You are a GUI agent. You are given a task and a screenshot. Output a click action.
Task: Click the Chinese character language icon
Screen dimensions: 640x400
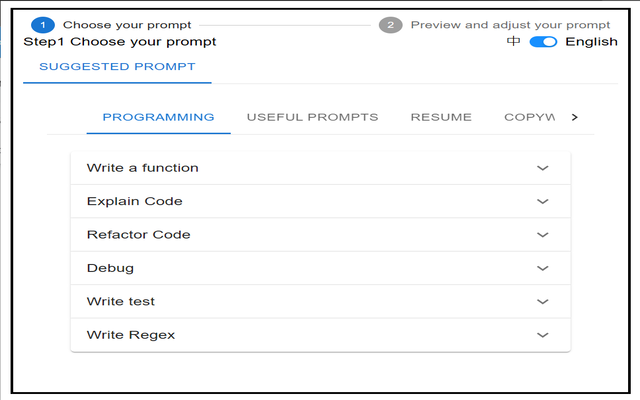coord(513,41)
